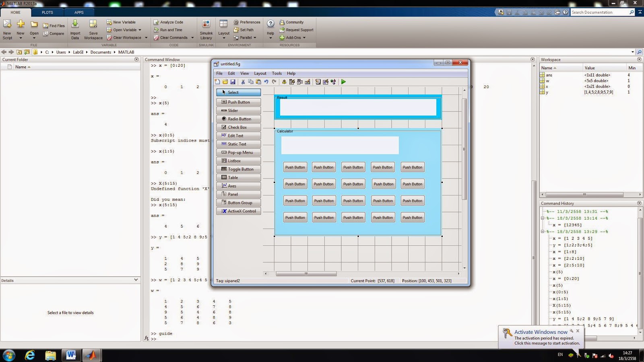
Task: Switch to the PLOTS tab
Action: 47,12
